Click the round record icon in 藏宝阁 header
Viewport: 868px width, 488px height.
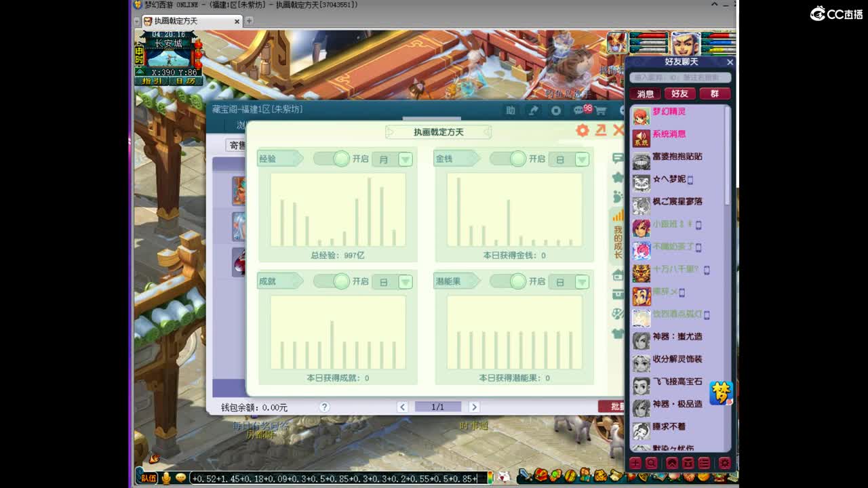tap(556, 110)
